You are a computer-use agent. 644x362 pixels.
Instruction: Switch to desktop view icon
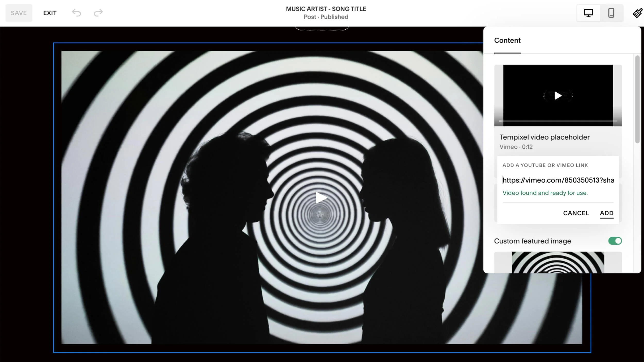588,13
